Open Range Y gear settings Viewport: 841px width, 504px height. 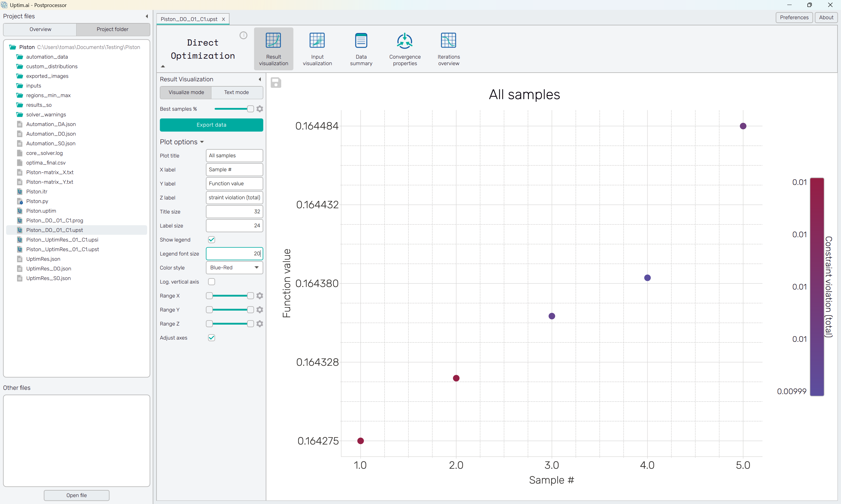pos(260,310)
